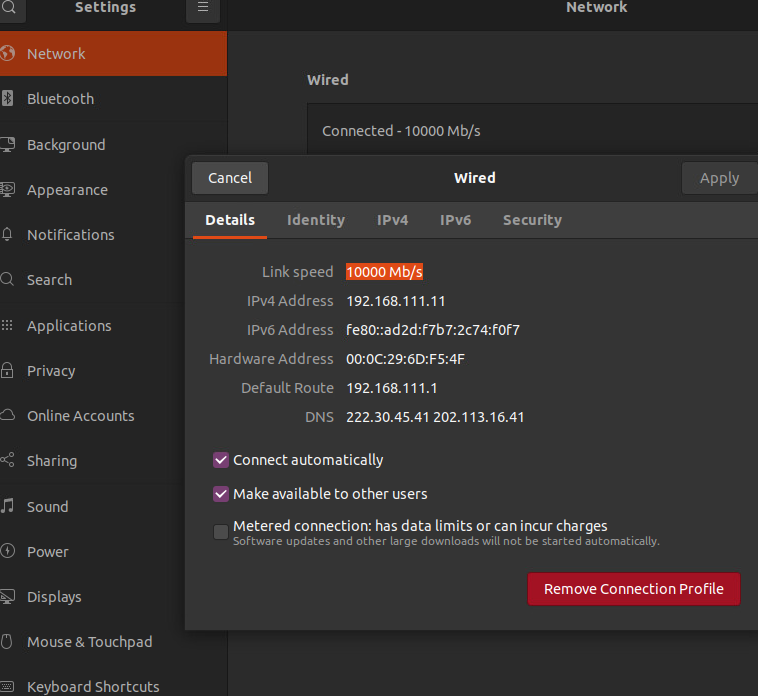This screenshot has height=696, width=758.
Task: Switch to the IPv4 tab
Action: tap(392, 220)
